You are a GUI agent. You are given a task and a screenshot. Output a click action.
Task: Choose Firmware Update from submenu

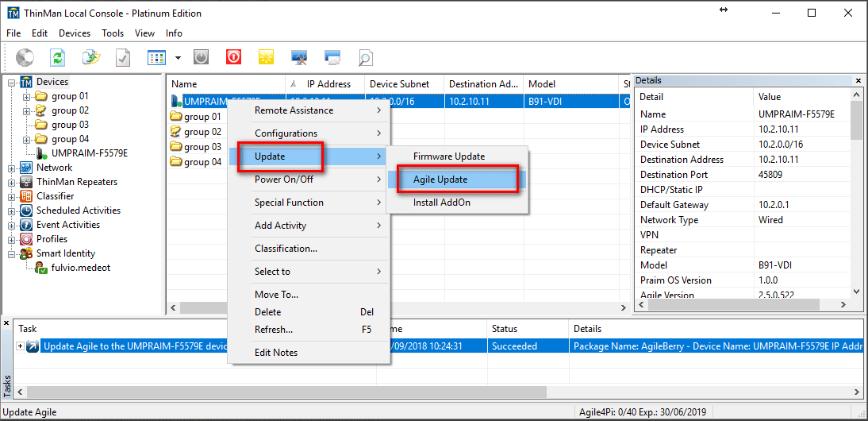point(457,156)
